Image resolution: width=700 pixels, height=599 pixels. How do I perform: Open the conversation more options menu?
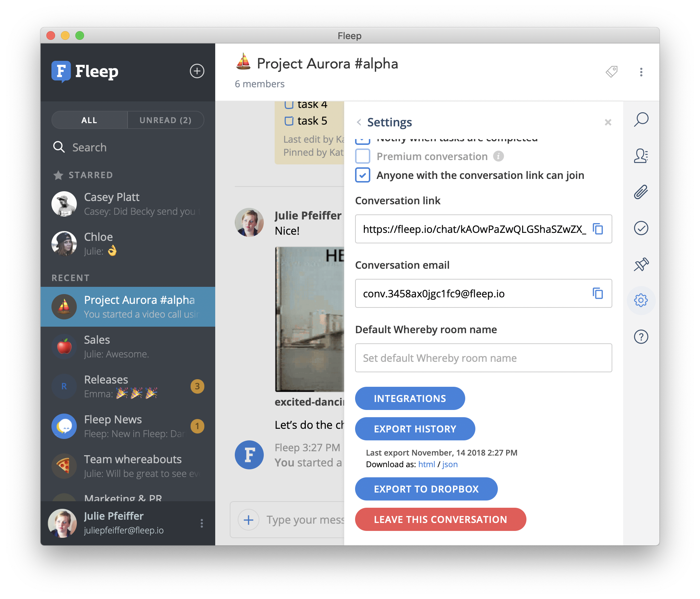coord(641,72)
